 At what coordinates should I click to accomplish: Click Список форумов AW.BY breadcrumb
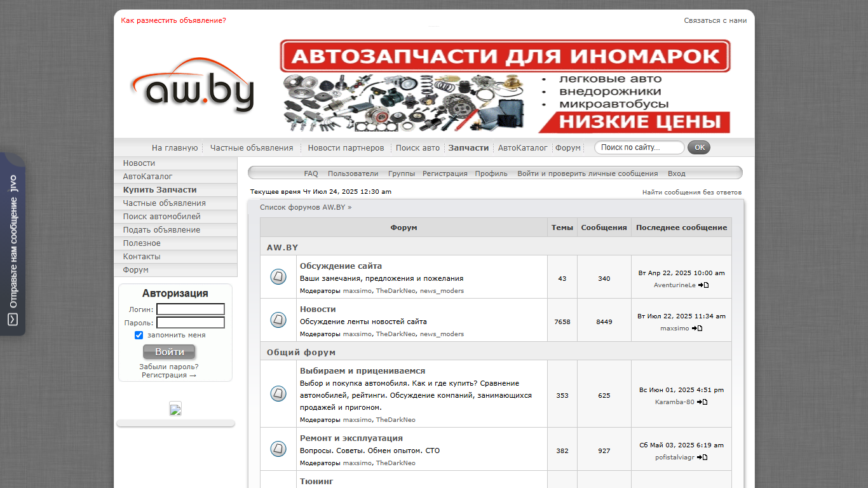point(302,207)
